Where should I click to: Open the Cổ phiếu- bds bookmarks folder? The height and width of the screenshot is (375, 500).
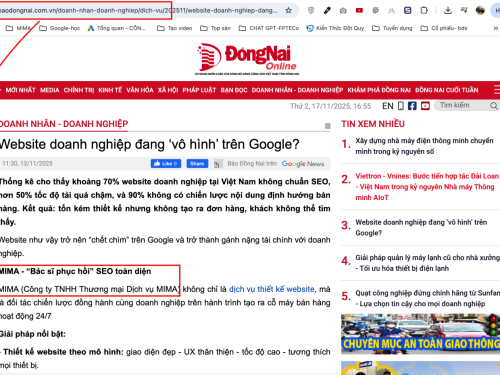pyautogui.click(x=444, y=28)
